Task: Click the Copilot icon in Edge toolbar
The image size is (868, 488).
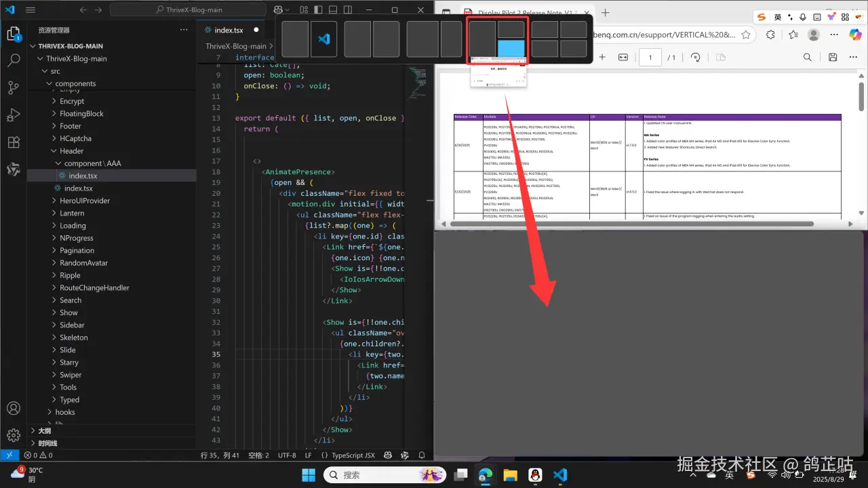Action: 855,35
